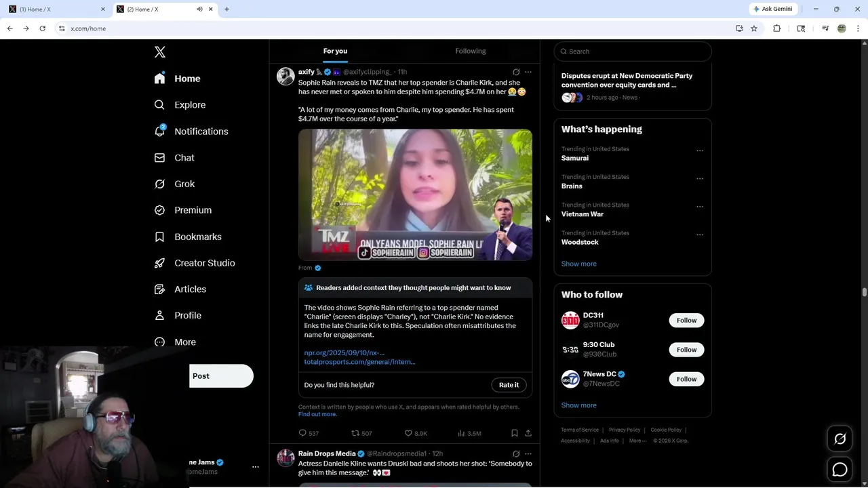Click the reply icon with 537 replies
Screen dimensions: 868x488
[x=302, y=433]
